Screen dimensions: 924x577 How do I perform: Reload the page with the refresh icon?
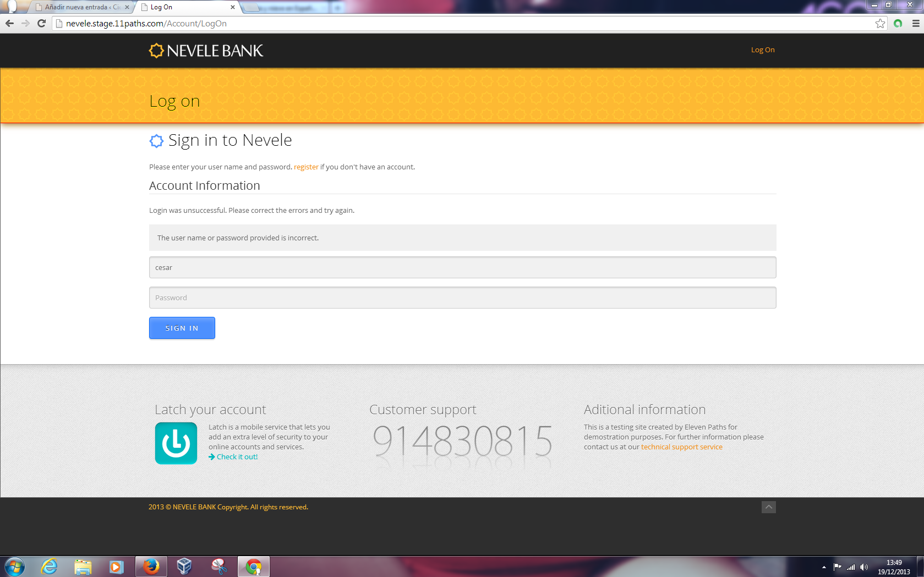[x=41, y=23]
